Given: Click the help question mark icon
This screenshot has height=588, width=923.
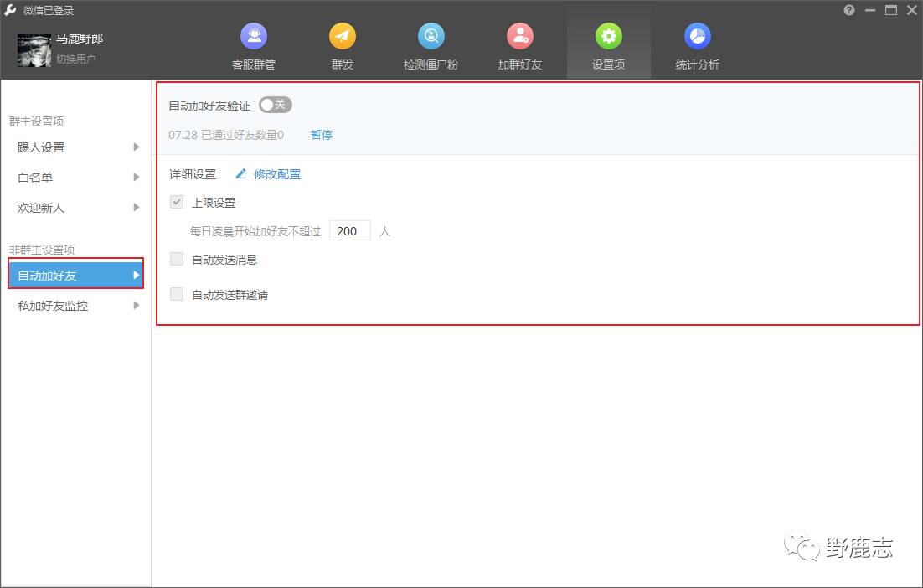Looking at the screenshot, I should (x=849, y=10).
